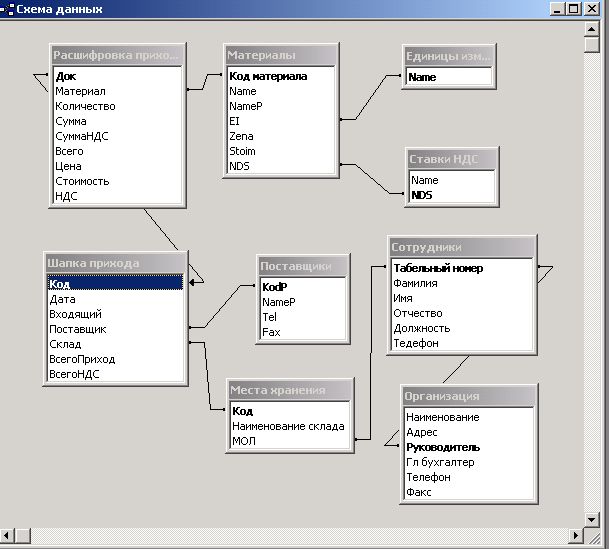Select the NDS field in Материалы
Screen dimensions: 609x549
281,166
